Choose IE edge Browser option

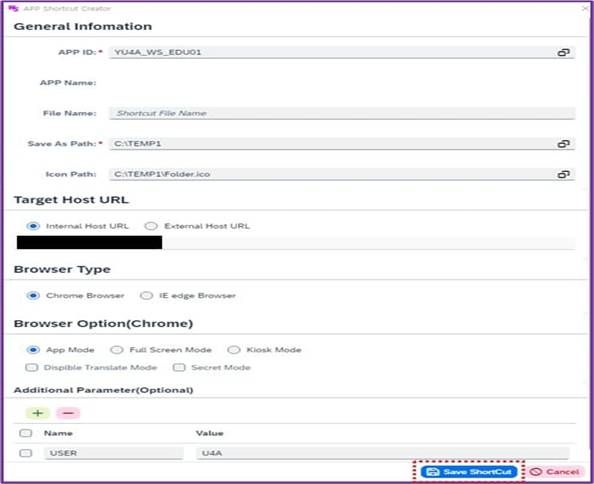coord(146,295)
